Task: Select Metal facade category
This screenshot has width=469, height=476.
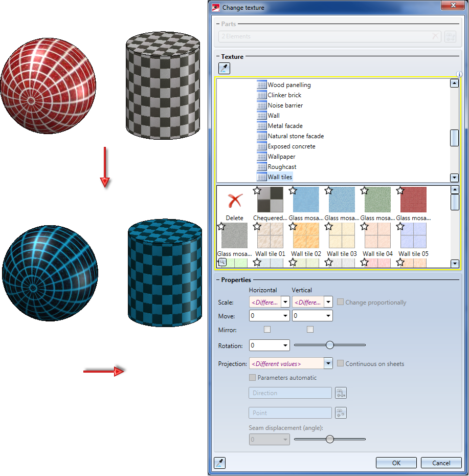Action: (x=285, y=126)
